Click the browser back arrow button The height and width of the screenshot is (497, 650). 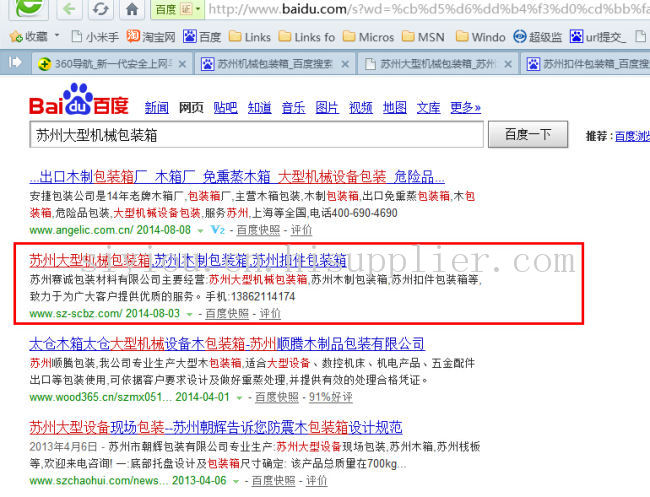(69, 9)
